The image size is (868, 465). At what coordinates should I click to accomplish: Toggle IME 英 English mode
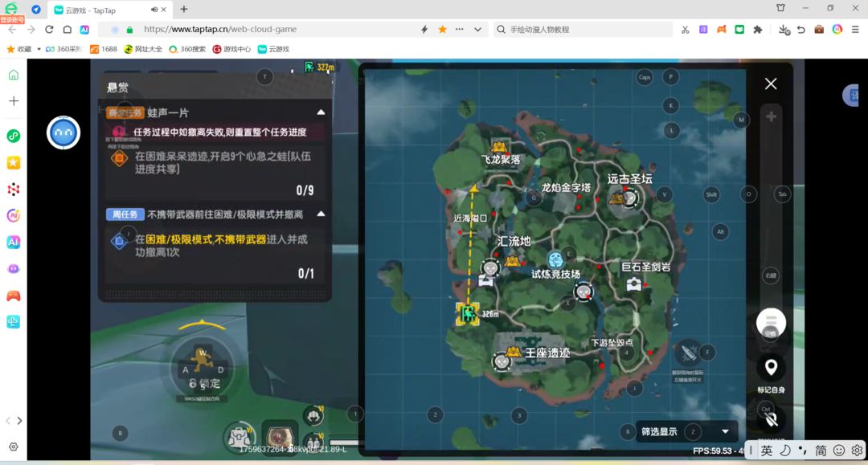[x=767, y=451]
